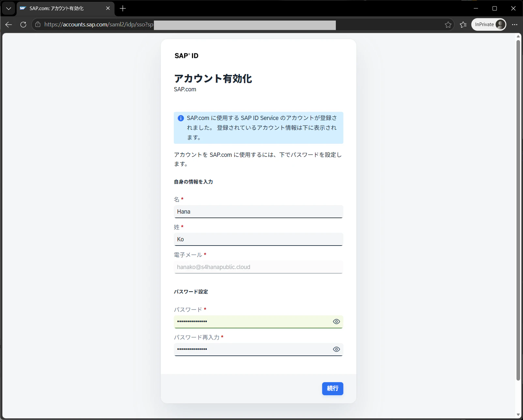This screenshot has height=420, width=523.
Task: Open a new browser tab
Action: click(123, 8)
